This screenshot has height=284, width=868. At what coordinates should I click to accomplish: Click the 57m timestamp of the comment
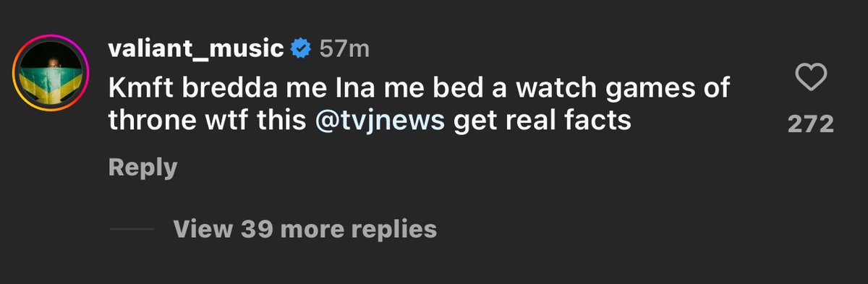click(344, 48)
